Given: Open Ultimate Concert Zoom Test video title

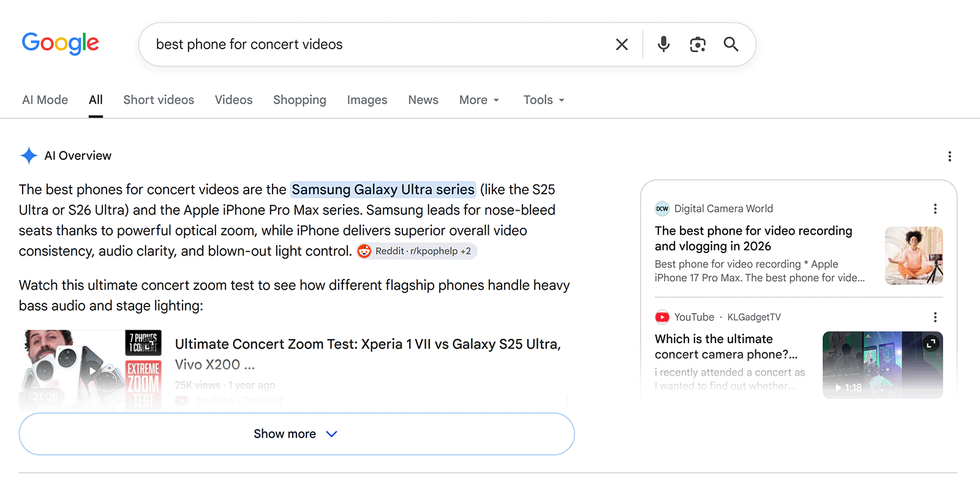Looking at the screenshot, I should tap(367, 354).
